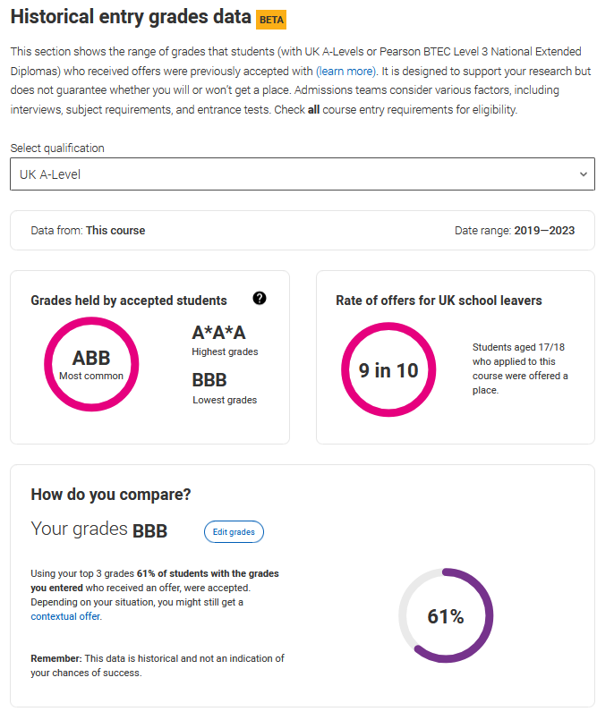Click the Your grades BBB text

100,529
